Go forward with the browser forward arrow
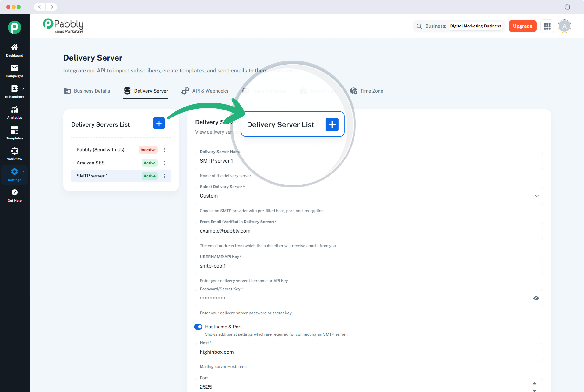The height and width of the screenshot is (392, 584). [52, 7]
